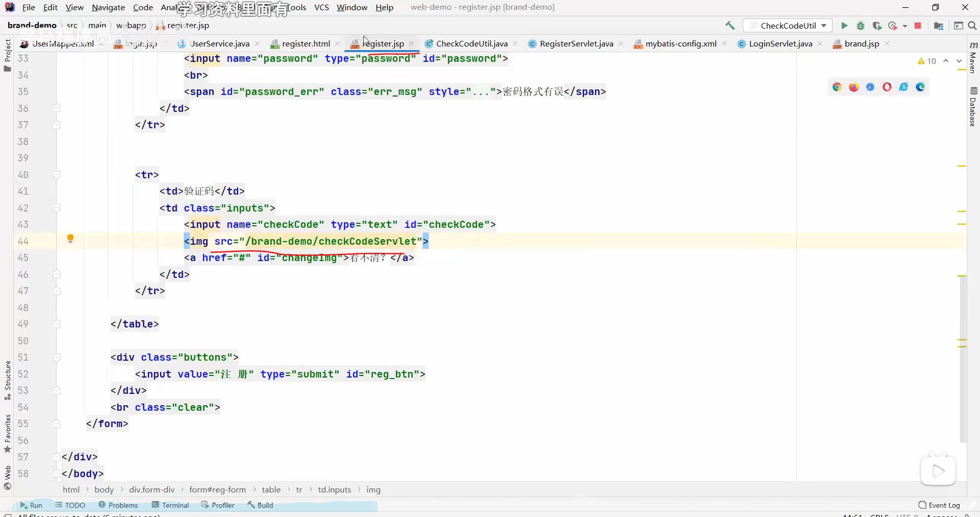Click the editor vertical scrollbar thumb

(963, 359)
